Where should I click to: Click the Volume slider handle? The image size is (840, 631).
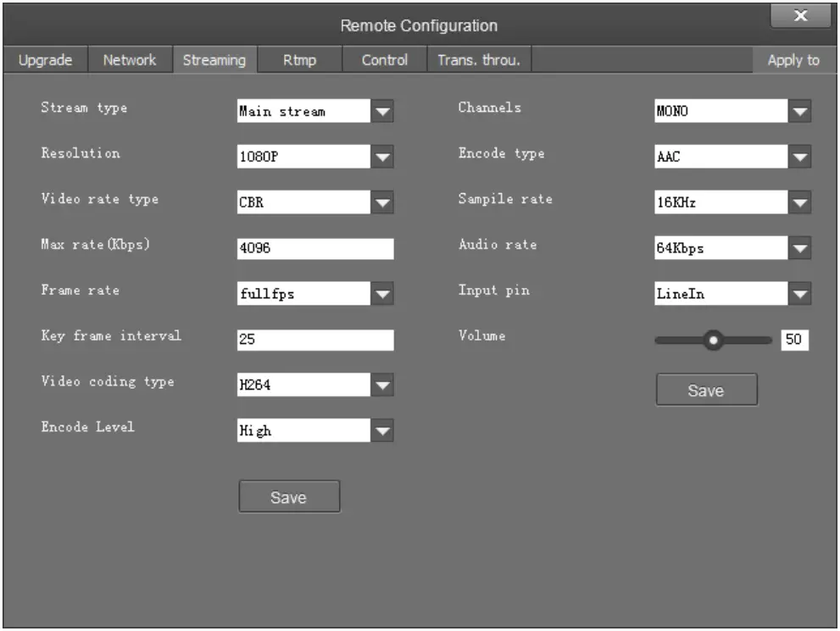pyautogui.click(x=715, y=340)
